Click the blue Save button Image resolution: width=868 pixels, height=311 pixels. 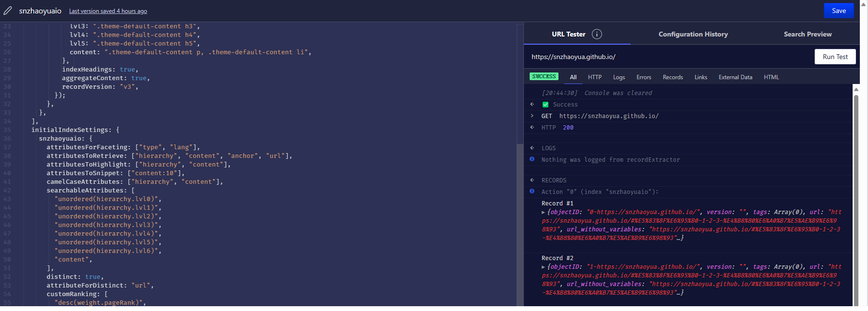[839, 11]
